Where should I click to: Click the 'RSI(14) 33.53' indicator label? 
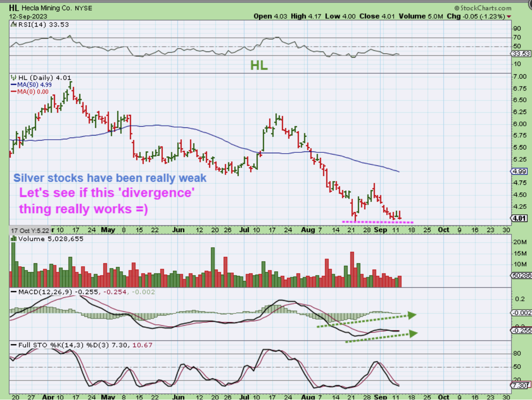click(43, 24)
